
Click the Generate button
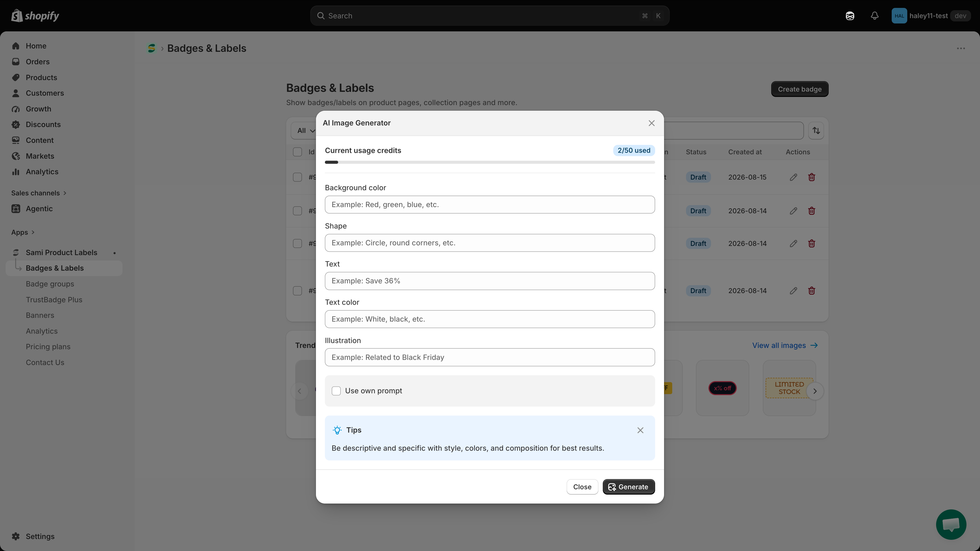click(x=629, y=487)
